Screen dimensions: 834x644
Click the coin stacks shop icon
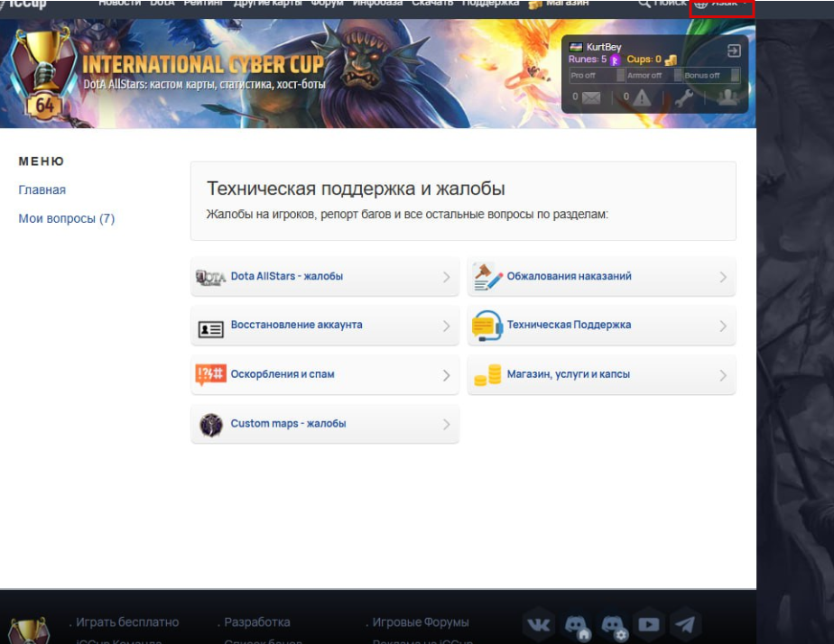(487, 375)
